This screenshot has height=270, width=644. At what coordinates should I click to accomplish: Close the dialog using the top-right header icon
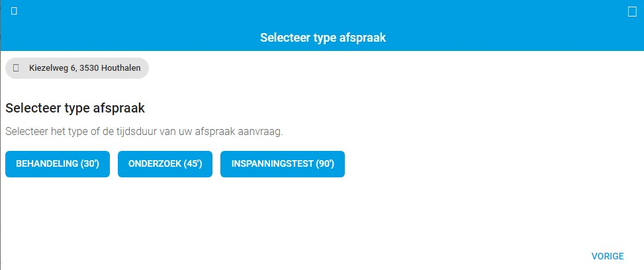[632, 12]
